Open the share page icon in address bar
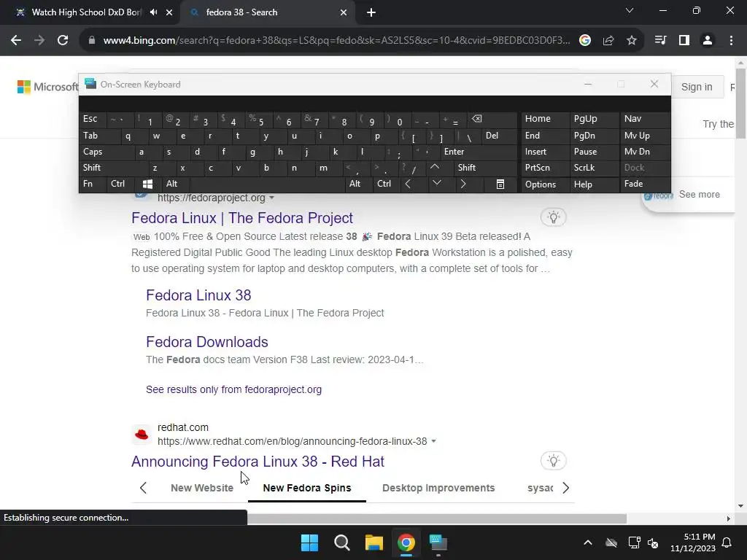Image resolution: width=747 pixels, height=560 pixels. [608, 41]
